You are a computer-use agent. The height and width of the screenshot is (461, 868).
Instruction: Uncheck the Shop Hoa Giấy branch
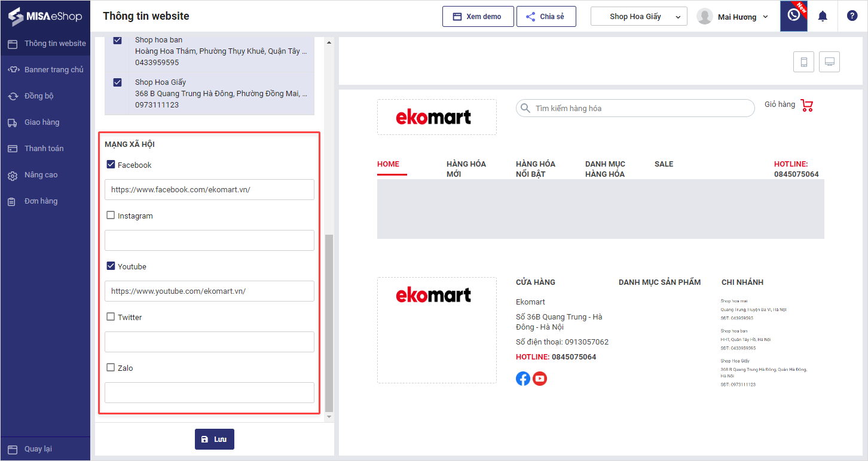coord(117,82)
